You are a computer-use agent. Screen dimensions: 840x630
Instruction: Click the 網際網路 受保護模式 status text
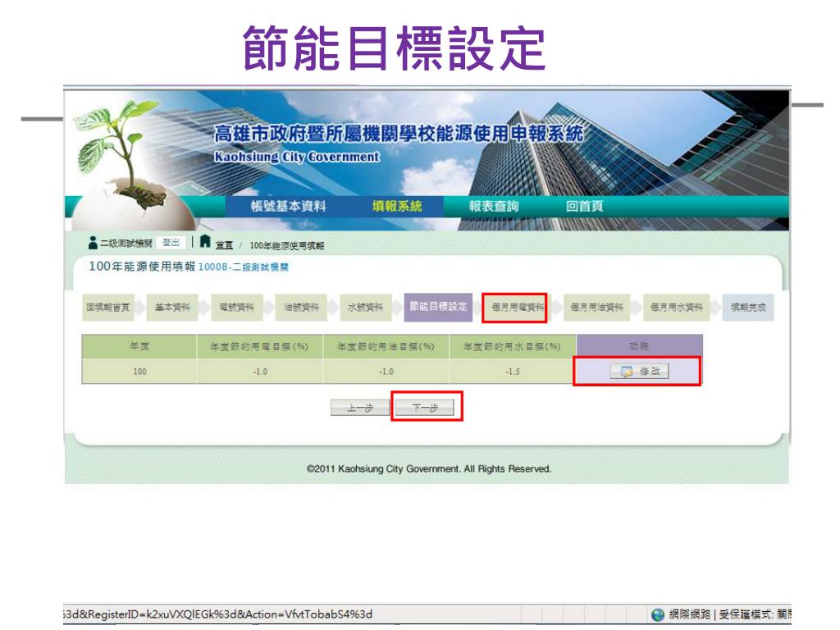[729, 614]
